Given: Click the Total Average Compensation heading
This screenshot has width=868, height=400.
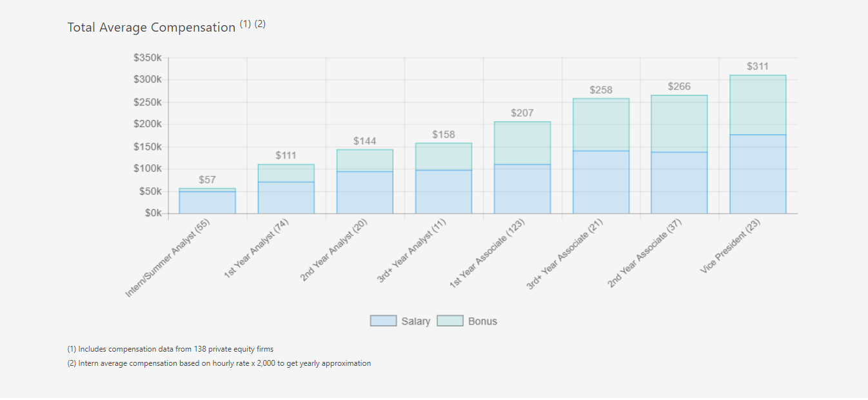Looking at the screenshot, I should 152,28.
